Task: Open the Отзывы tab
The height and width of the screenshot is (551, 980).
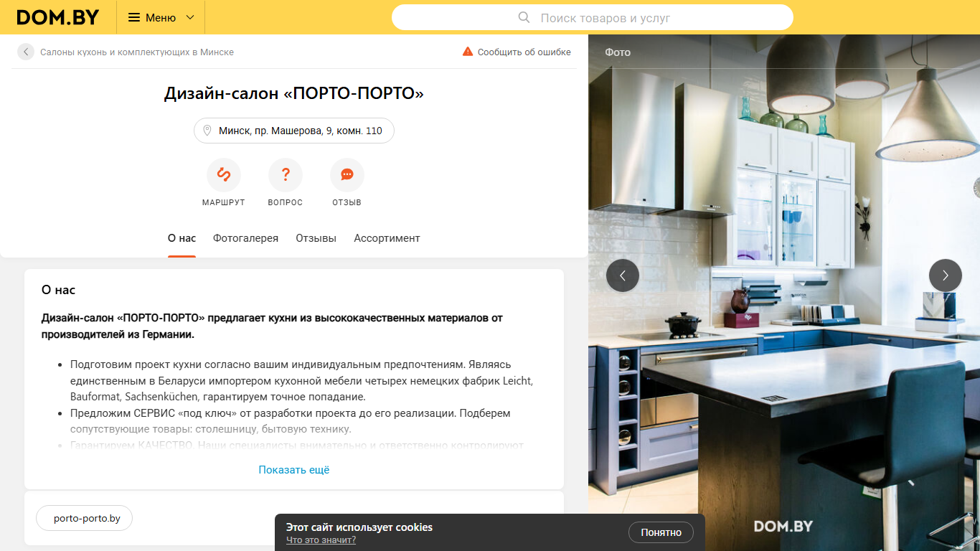Action: pos(316,238)
